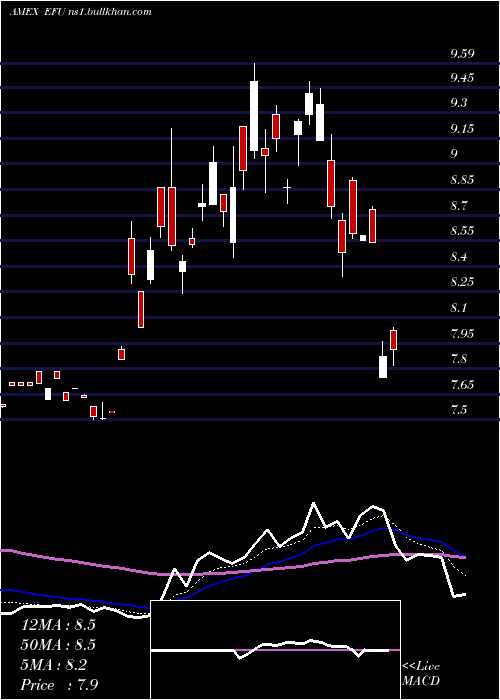Click the tallest white candlestick near 9.45
The height and width of the screenshot is (700, 500).
[254, 116]
